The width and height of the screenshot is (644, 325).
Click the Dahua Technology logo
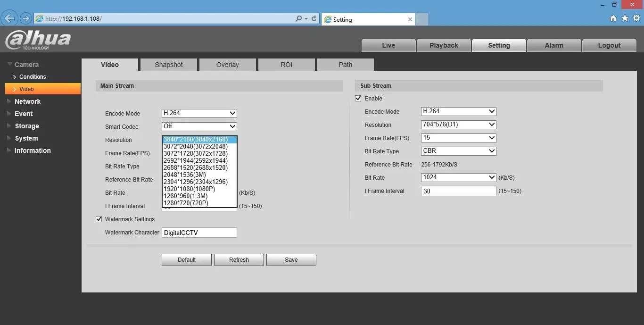point(38,41)
